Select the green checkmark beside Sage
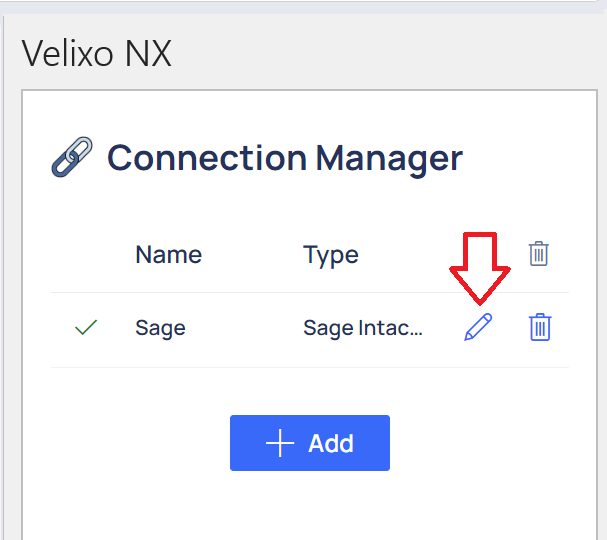Screen dimensions: 607x540 [86, 327]
